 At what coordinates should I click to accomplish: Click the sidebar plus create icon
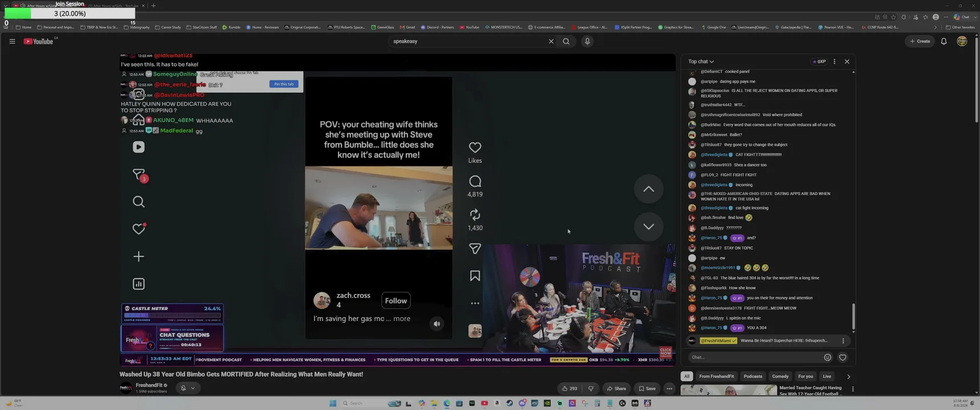pos(138,256)
